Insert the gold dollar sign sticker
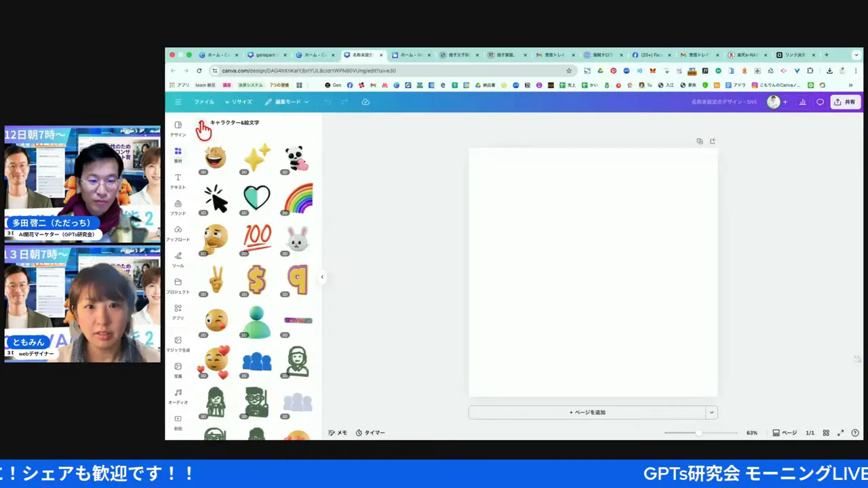 [x=257, y=279]
